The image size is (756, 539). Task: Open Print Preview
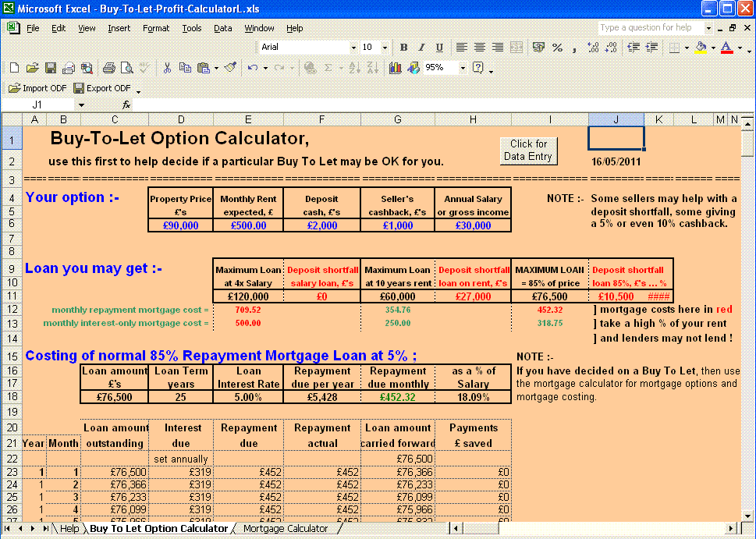127,68
